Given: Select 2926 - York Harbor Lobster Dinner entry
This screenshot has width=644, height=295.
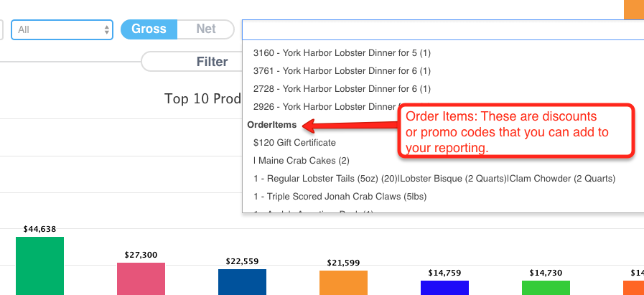Looking at the screenshot, I should [326, 107].
